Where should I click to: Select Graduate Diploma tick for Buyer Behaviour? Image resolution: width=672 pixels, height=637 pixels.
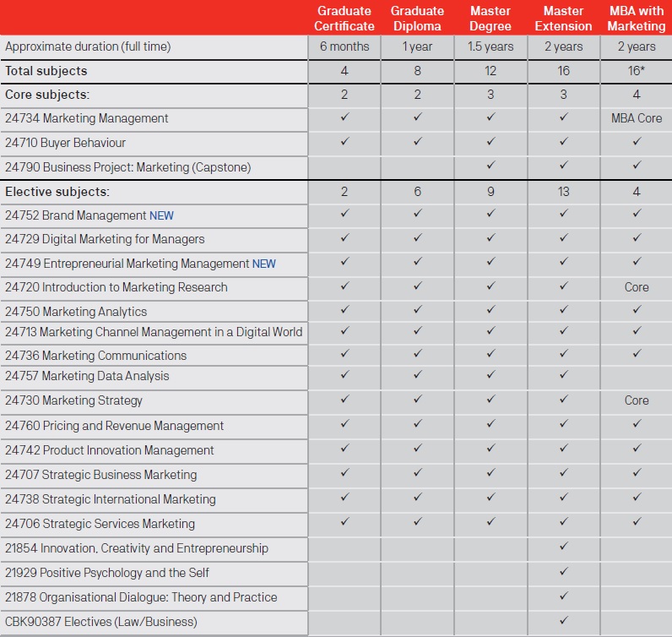pyautogui.click(x=417, y=142)
